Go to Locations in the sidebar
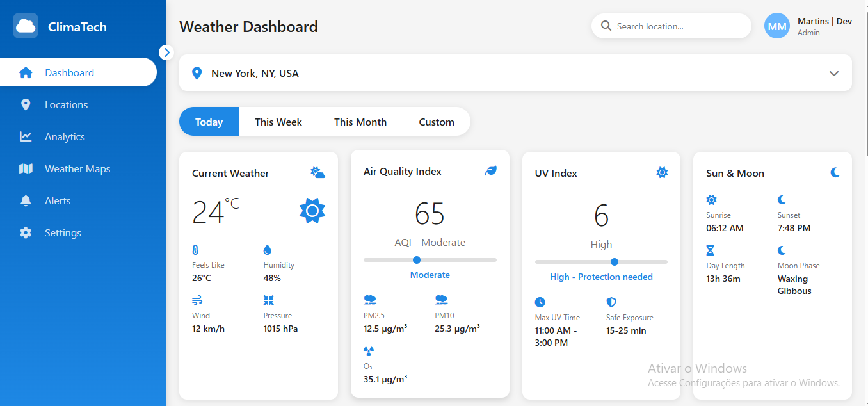Image resolution: width=868 pixels, height=406 pixels. (x=78, y=104)
